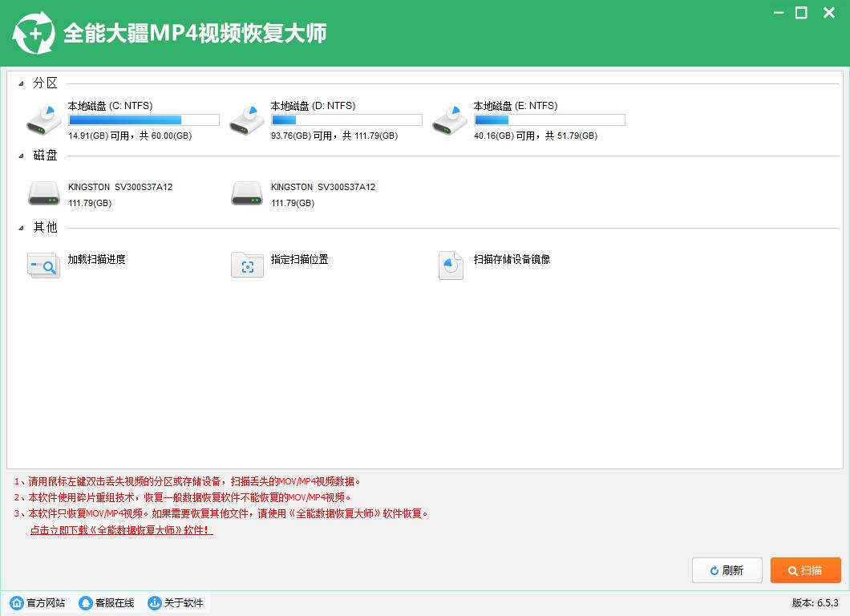Open 关于软件 about software entry
Viewport: 850px width, 616px height.
click(x=176, y=602)
